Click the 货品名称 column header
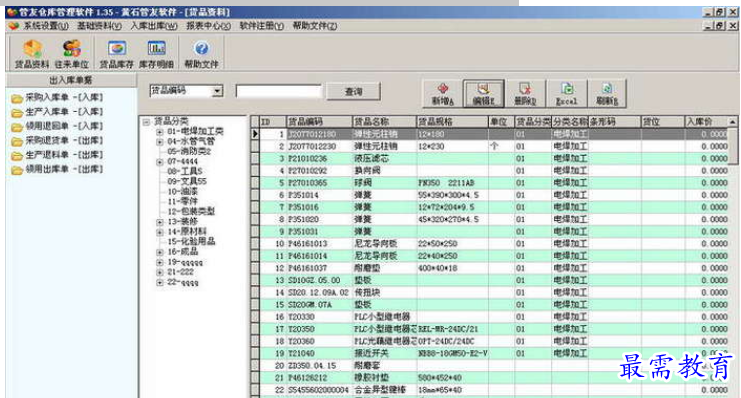741x398 pixels. click(x=384, y=122)
